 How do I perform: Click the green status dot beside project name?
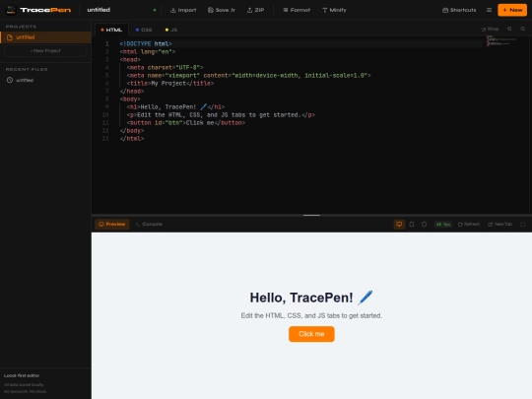(155, 10)
